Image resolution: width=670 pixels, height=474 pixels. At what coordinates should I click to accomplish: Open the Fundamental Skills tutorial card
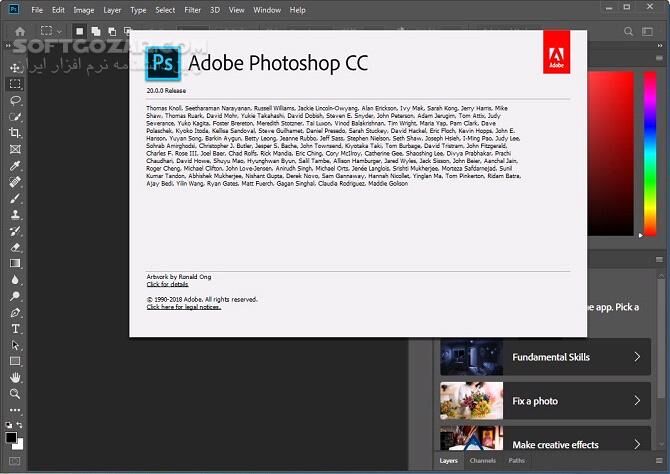pos(545,356)
